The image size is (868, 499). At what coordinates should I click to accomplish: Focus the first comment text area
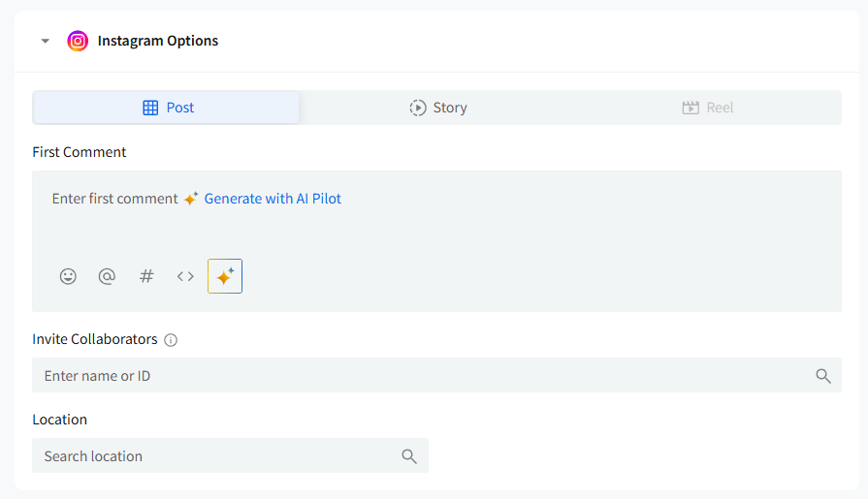click(436, 228)
